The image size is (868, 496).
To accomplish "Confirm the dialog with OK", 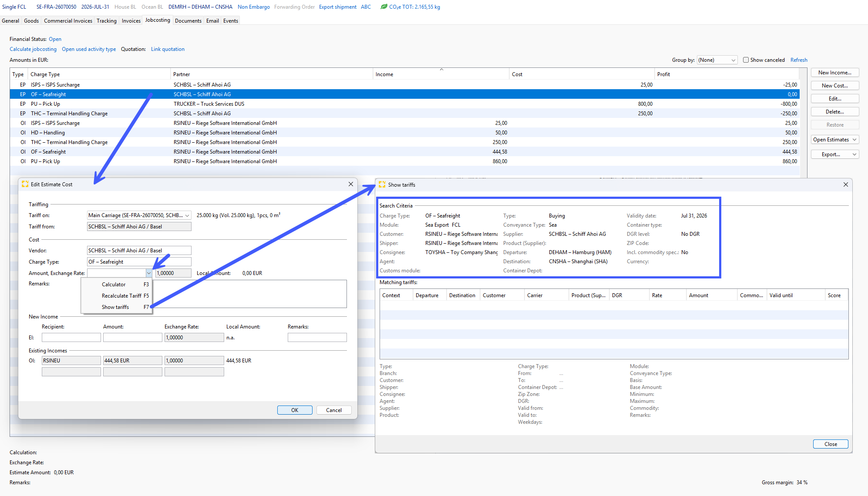I will pyautogui.click(x=295, y=410).
